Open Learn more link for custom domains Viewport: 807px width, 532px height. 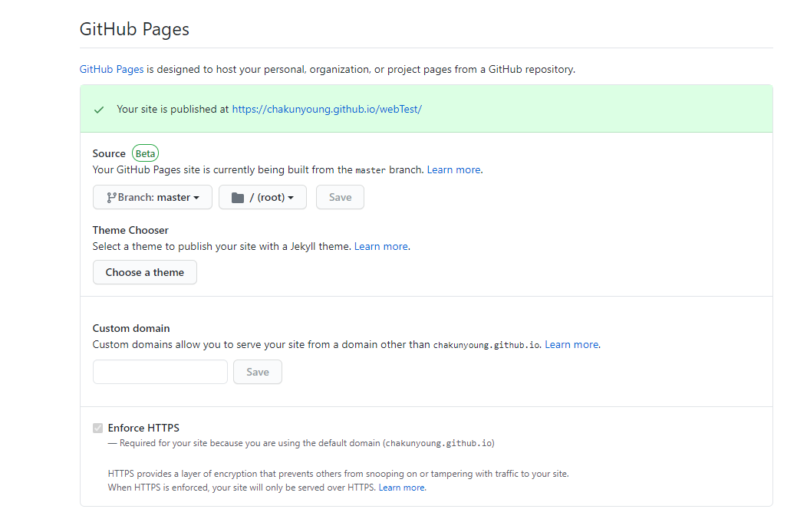571,345
